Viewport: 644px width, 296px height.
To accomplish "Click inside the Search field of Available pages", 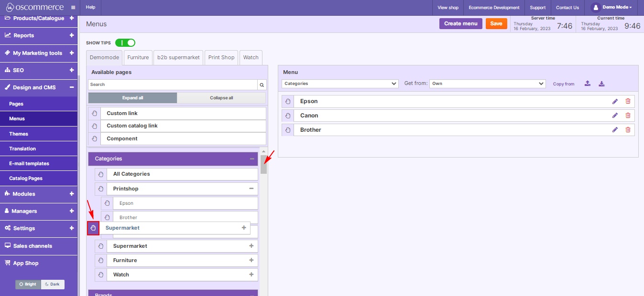I will 172,85.
